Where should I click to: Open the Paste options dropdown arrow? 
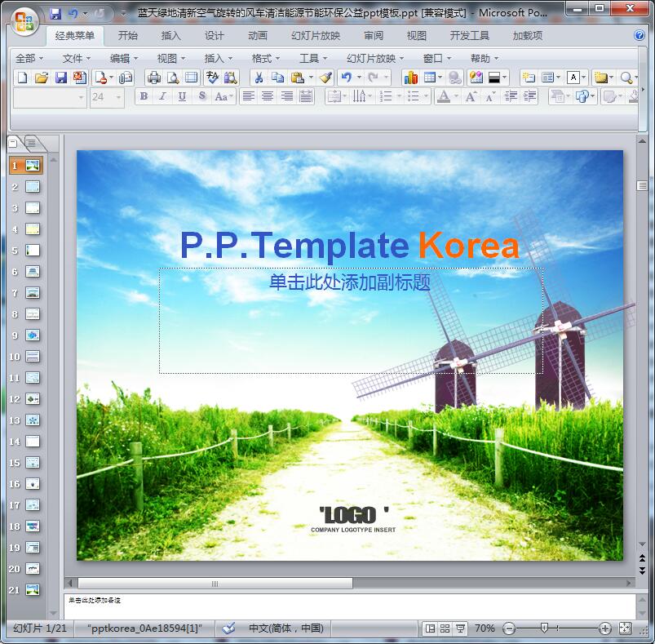point(311,78)
